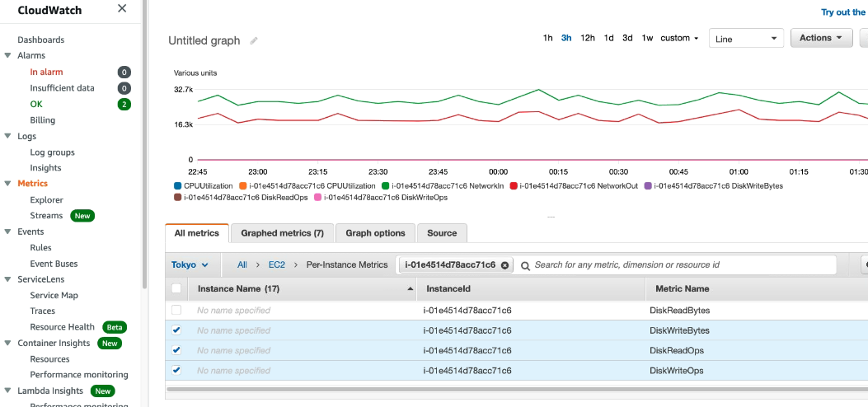Uncheck the DiskWriteOps row checkbox
This screenshot has height=407, width=868.
176,370
